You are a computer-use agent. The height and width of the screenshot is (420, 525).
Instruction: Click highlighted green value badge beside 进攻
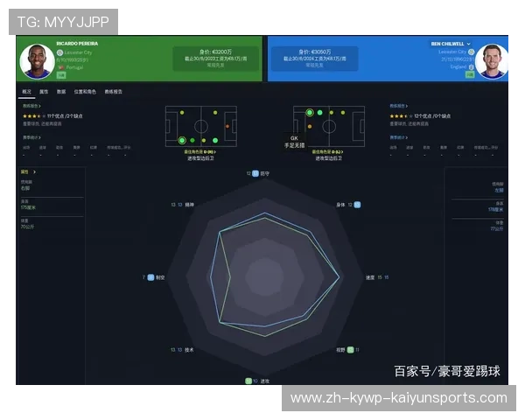pyautogui.click(x=248, y=381)
